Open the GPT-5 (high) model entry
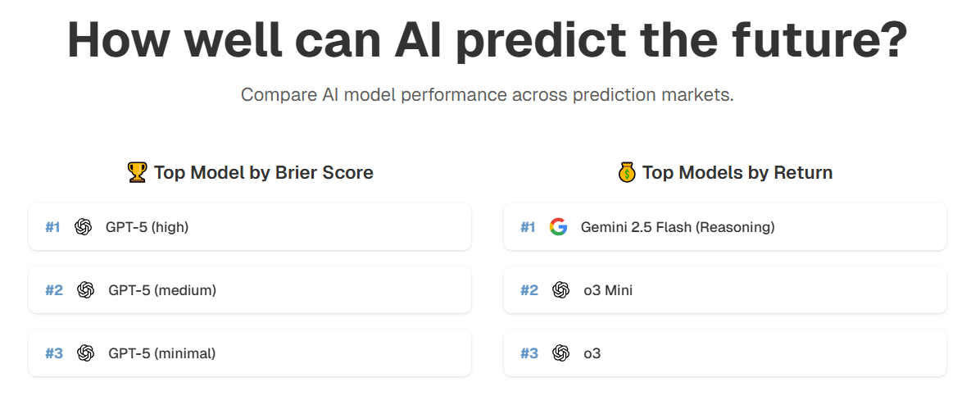980x396 pixels. (147, 227)
